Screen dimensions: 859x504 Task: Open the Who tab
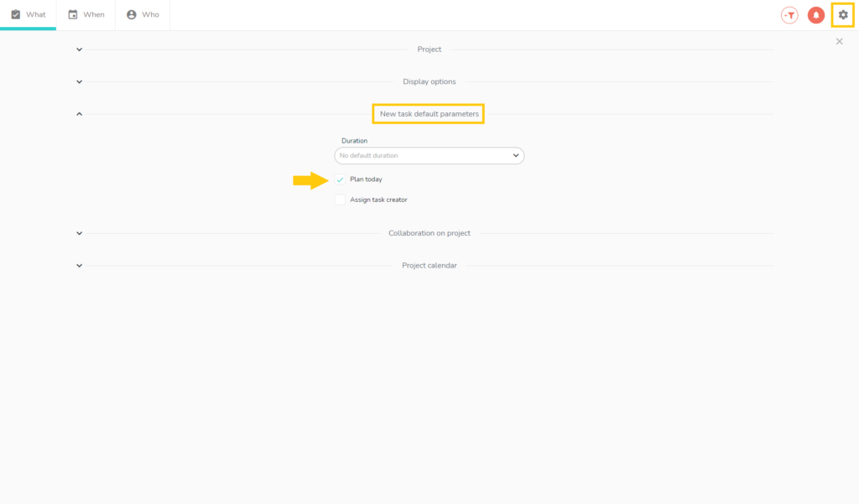point(143,14)
